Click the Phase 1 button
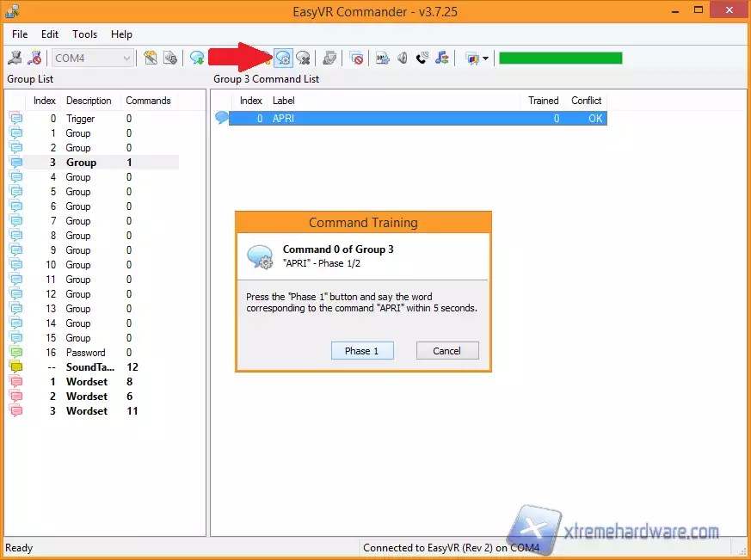Screen dimensions: 751x560 [362, 351]
